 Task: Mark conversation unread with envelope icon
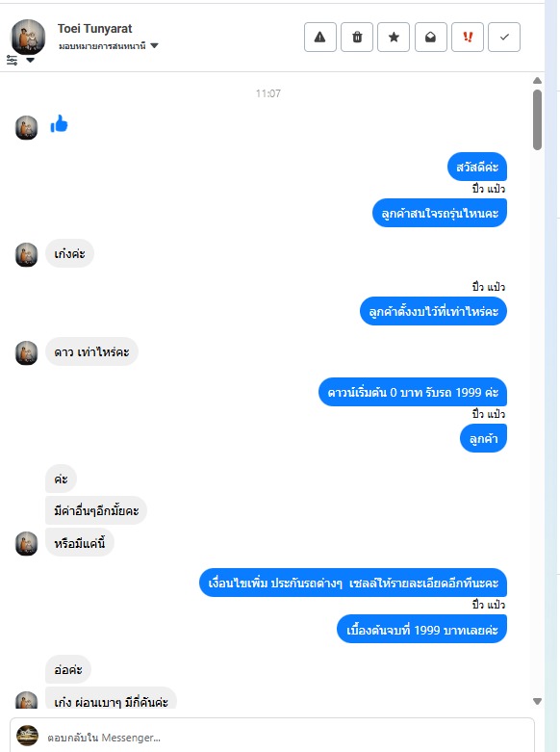click(430, 37)
